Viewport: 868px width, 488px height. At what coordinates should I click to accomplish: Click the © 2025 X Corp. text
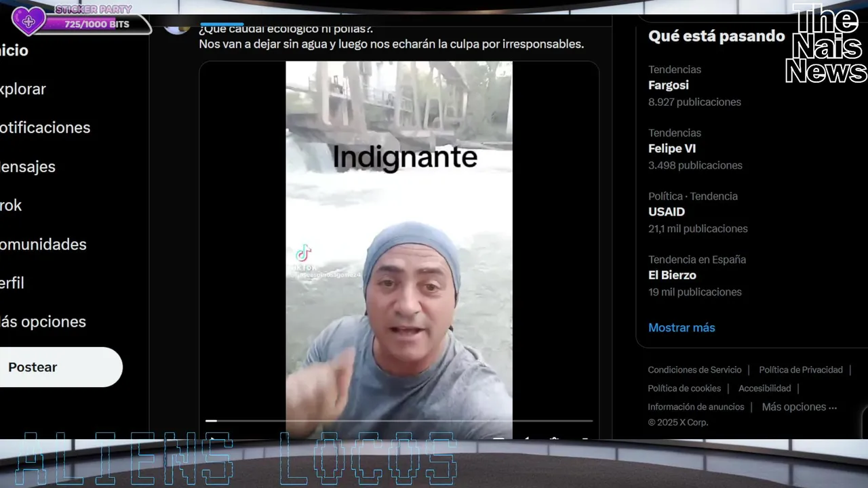[x=677, y=422]
